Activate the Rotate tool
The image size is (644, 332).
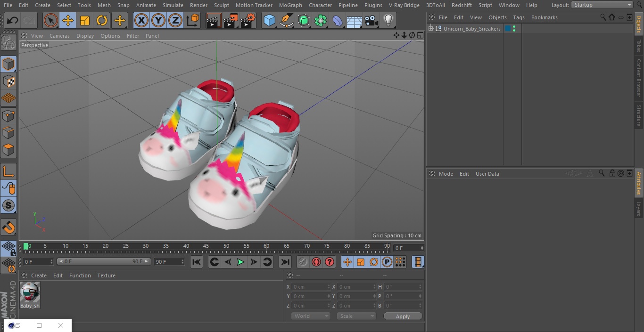click(x=102, y=21)
